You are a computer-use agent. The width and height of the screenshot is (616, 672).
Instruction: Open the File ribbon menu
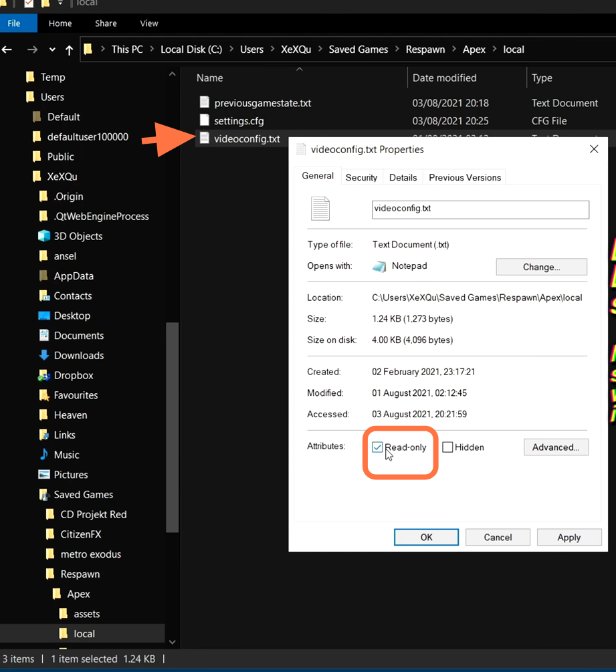[x=14, y=23]
